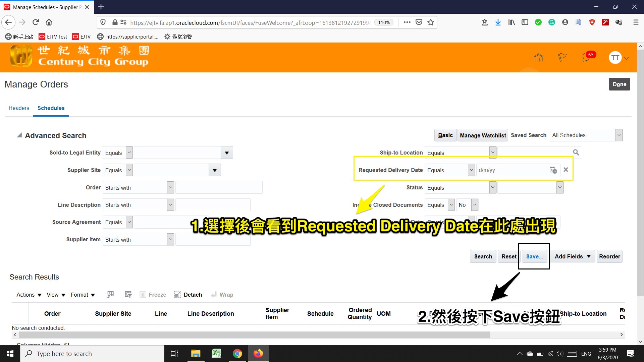Click the Wrap text button
Image resolution: width=644 pixels, height=362 pixels.
pyautogui.click(x=222, y=295)
